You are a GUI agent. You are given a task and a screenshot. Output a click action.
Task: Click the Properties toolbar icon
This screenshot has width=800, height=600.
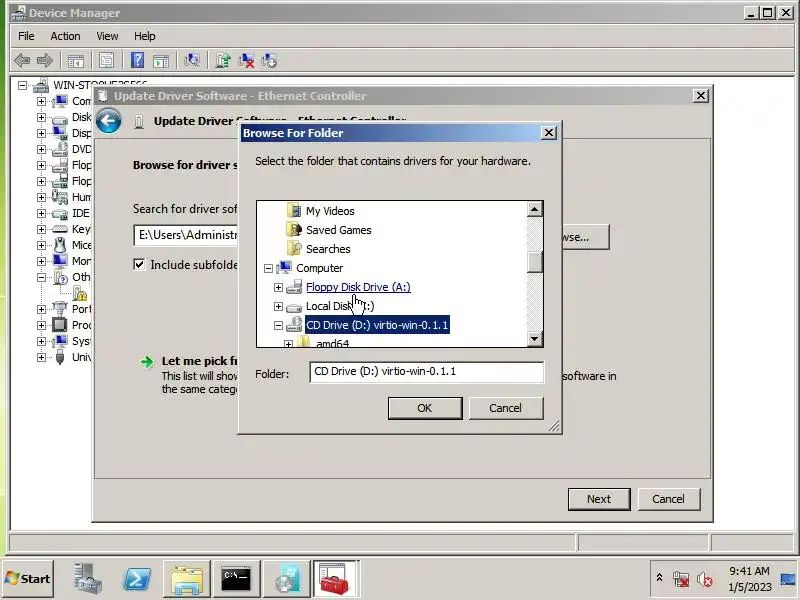pos(107,61)
